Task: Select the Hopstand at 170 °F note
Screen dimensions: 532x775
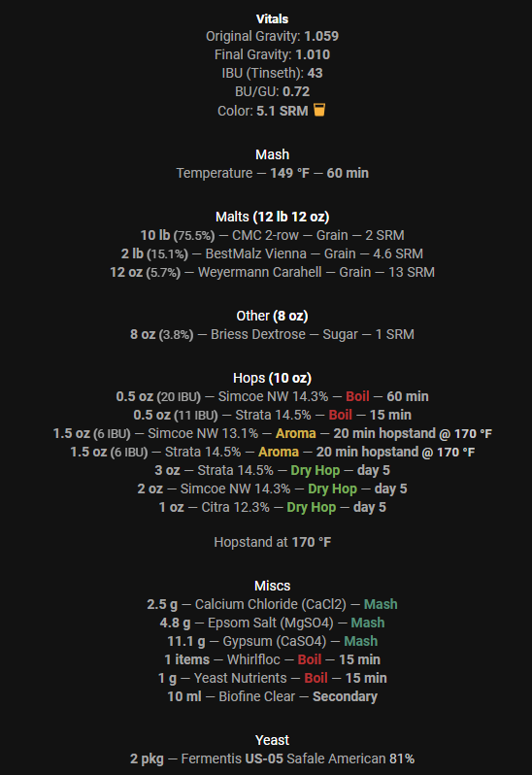Action: pyautogui.click(x=272, y=542)
